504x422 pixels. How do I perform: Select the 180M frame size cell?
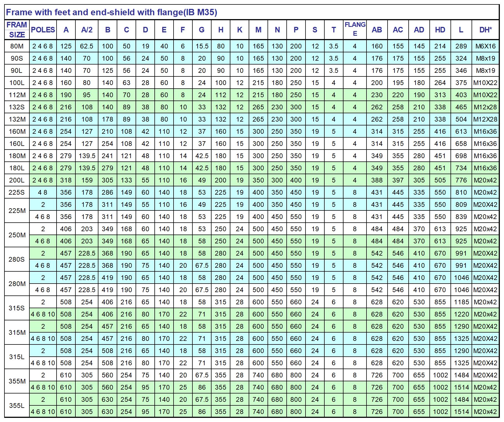(17, 156)
